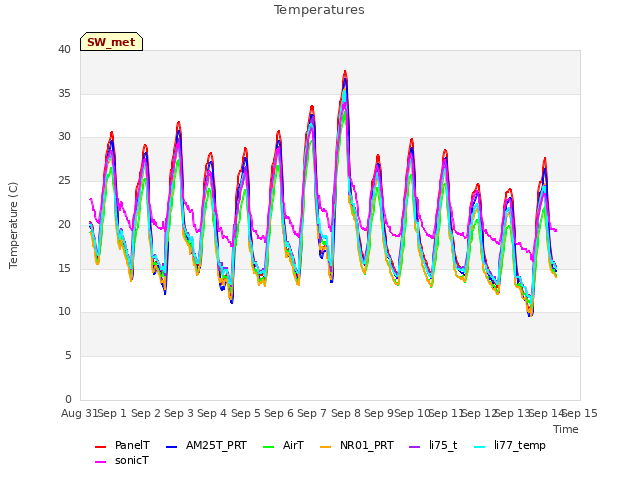
Task: Click the li75_t legend label
Action: (x=443, y=445)
